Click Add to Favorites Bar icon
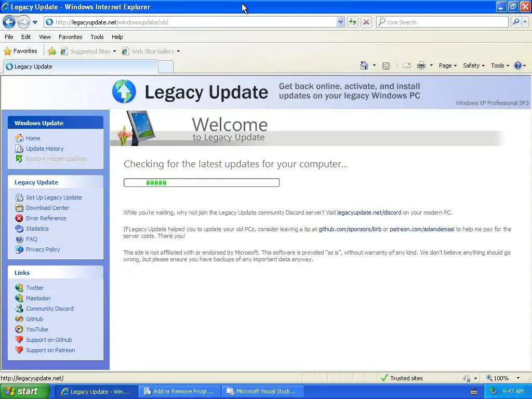The image size is (532, 399). tap(51, 51)
